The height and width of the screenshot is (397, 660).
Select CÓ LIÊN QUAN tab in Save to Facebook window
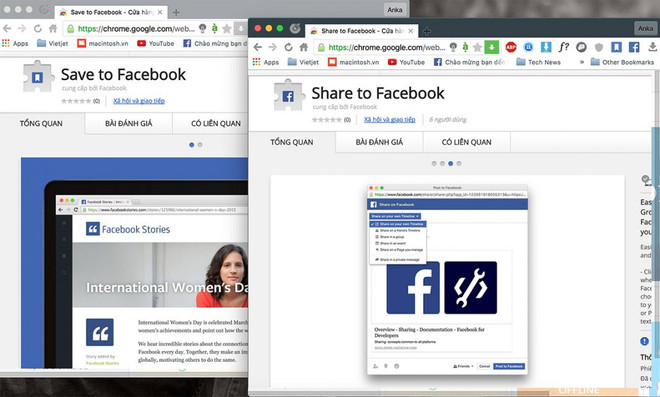pyautogui.click(x=216, y=123)
